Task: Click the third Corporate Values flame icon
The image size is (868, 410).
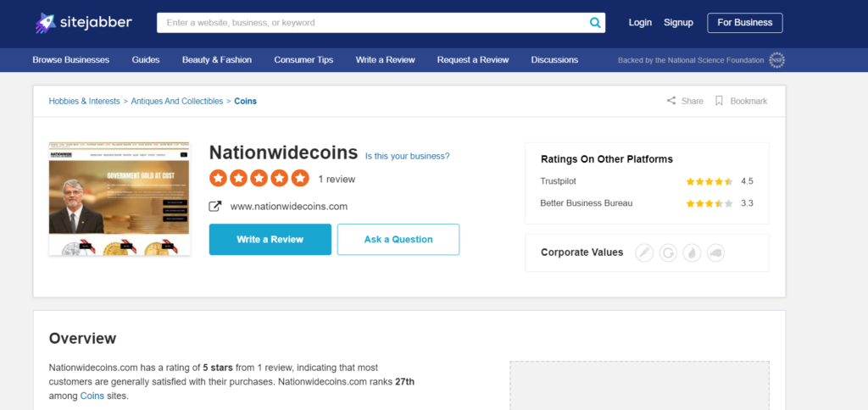Action: click(692, 252)
